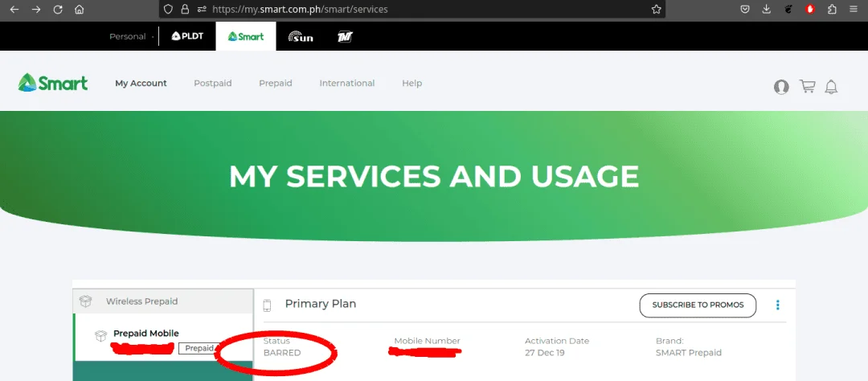Click the BARRED status value
The image size is (868, 381).
282,353
